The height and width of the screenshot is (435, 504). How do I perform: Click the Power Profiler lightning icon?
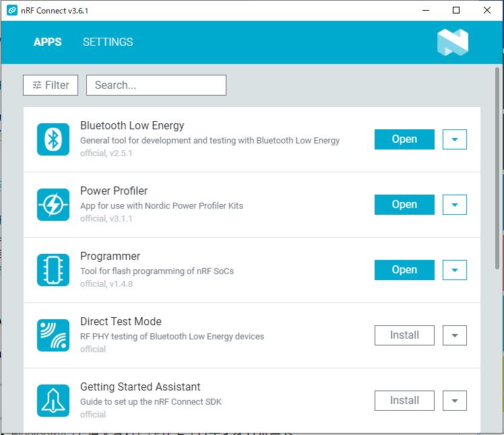[x=53, y=205]
